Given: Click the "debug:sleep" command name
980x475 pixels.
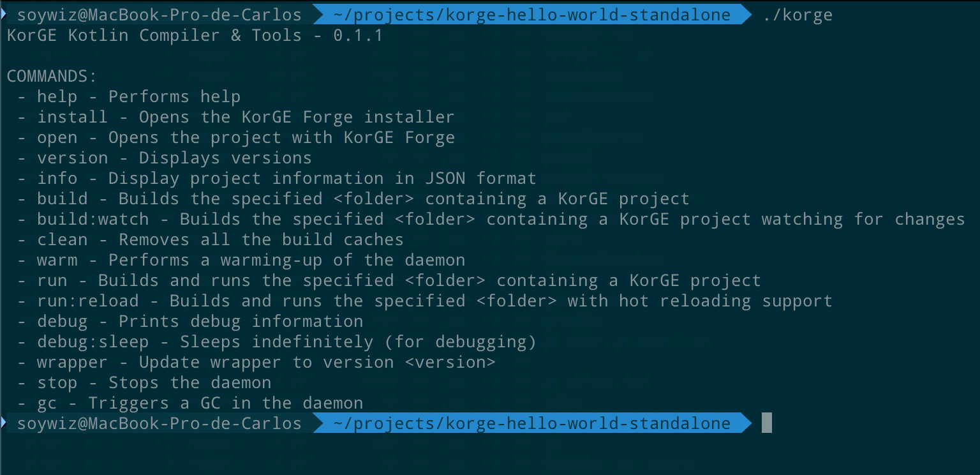Looking at the screenshot, I should click(93, 342).
